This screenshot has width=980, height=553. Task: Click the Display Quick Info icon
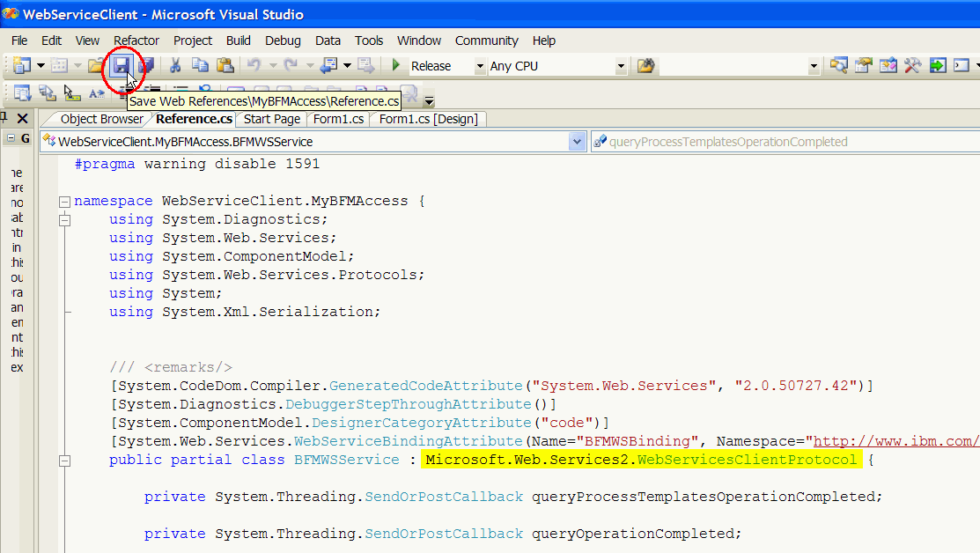(72, 93)
